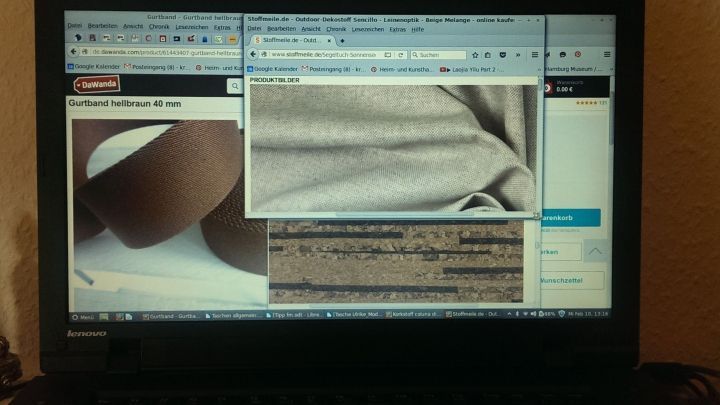Click the Suchen search box
Viewport: 720px width, 405px height.
438,55
